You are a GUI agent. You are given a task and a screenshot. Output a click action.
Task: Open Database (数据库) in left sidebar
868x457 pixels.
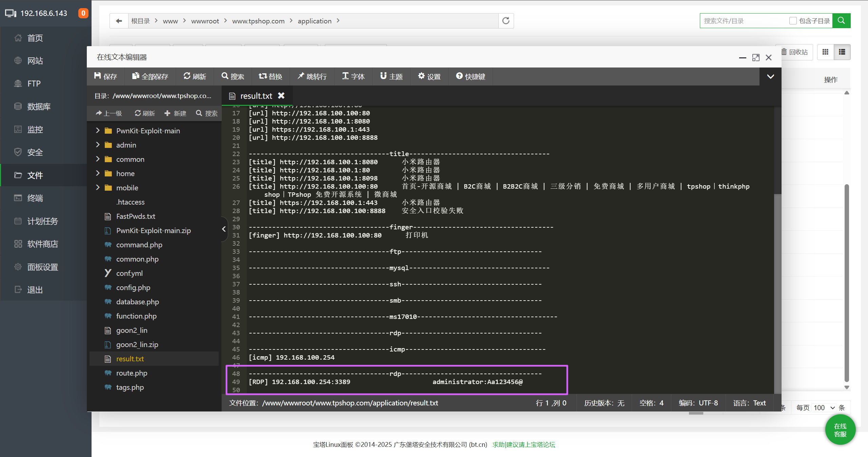pos(39,107)
